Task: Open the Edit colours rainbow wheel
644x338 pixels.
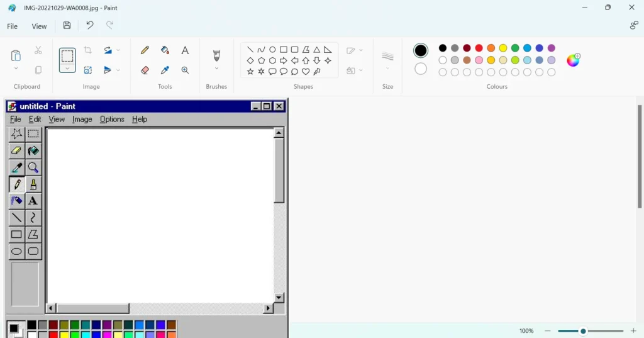Action: (573, 60)
